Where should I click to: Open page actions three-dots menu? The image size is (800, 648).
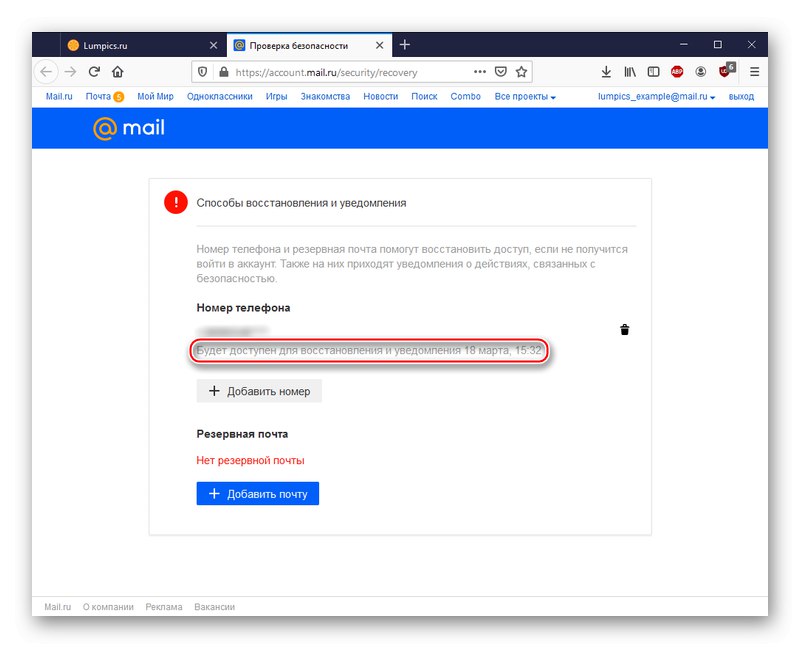(480, 72)
